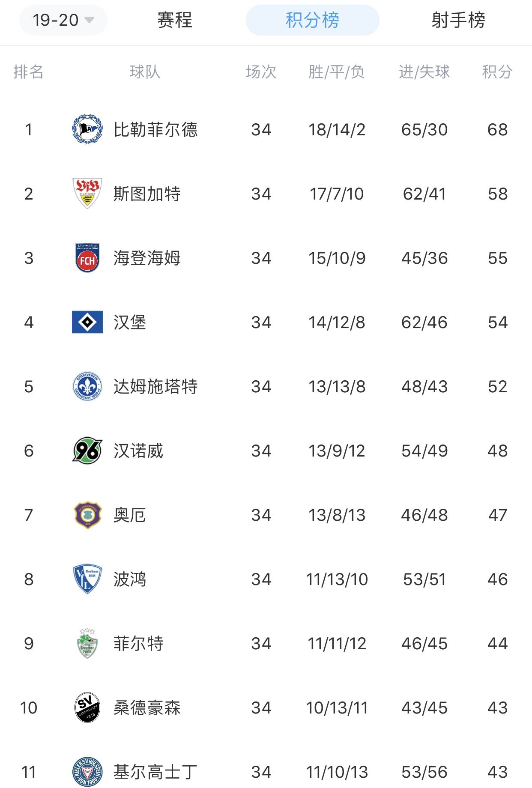The width and height of the screenshot is (532, 788).
Task: Open the 奥厄 purple crest
Action: (x=87, y=515)
